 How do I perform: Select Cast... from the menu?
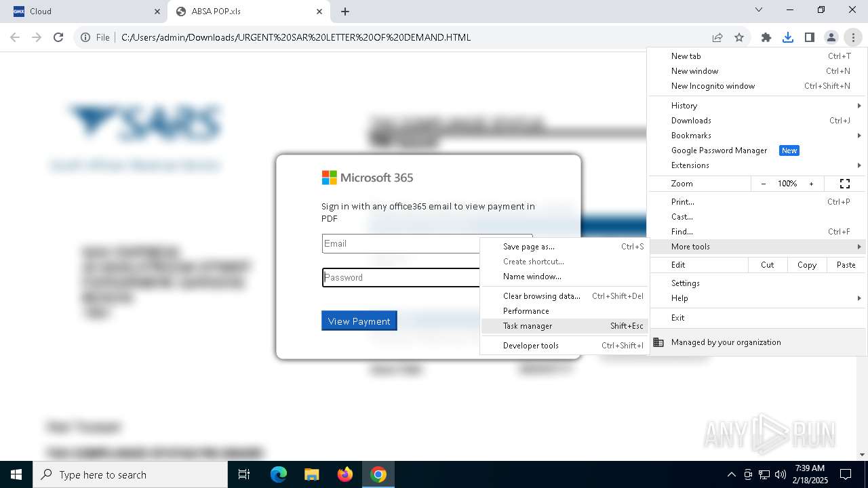tap(757, 217)
